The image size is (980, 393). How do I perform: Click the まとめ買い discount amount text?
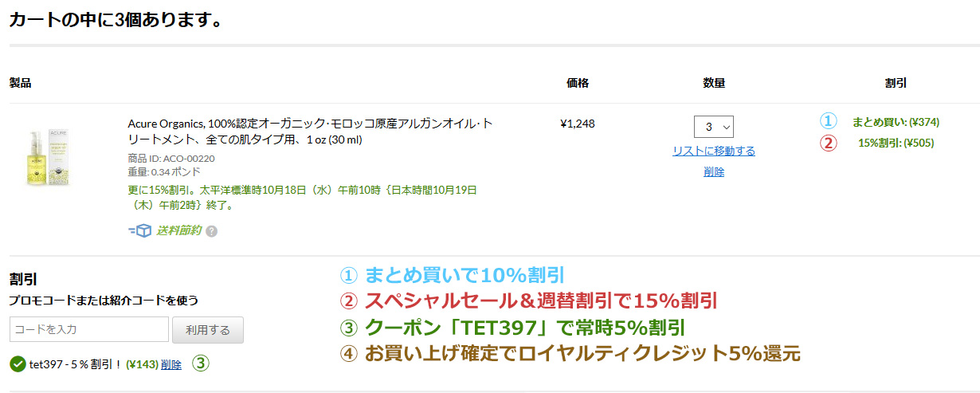[896, 122]
